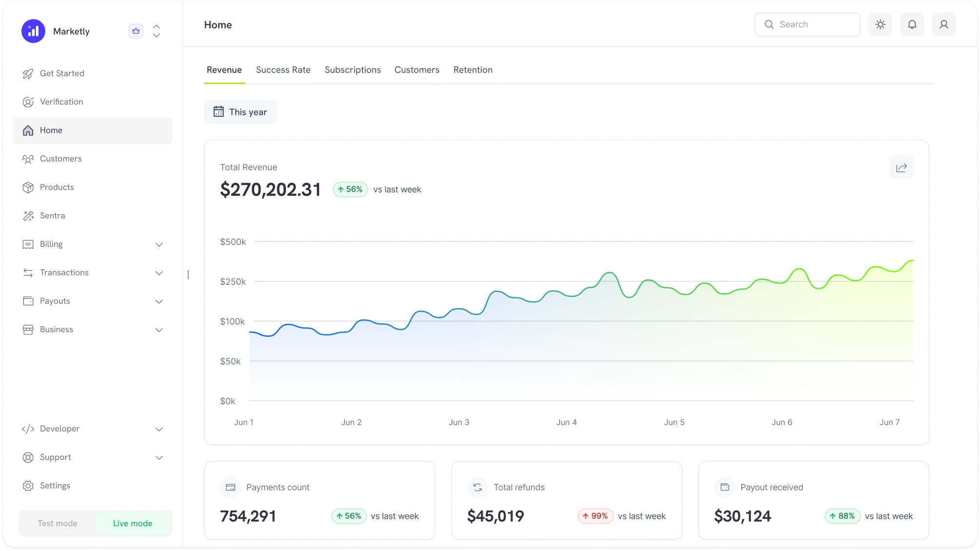Open the notifications bell icon

pos(912,24)
